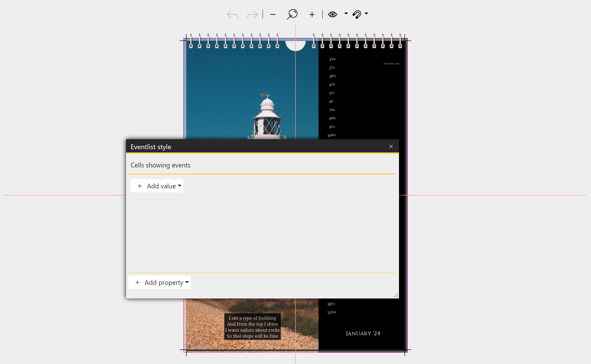Click the zoom-to-fit magnifier icon
The height and width of the screenshot is (364, 591).
tap(292, 14)
